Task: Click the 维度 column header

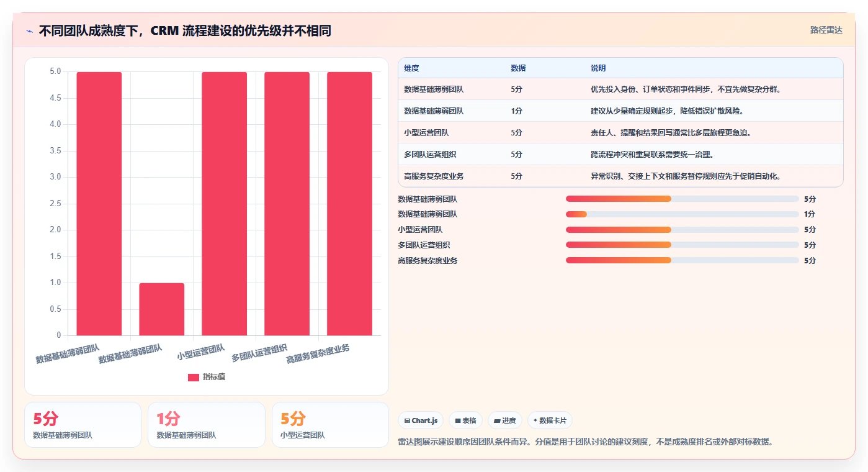Action: pyautogui.click(x=411, y=68)
